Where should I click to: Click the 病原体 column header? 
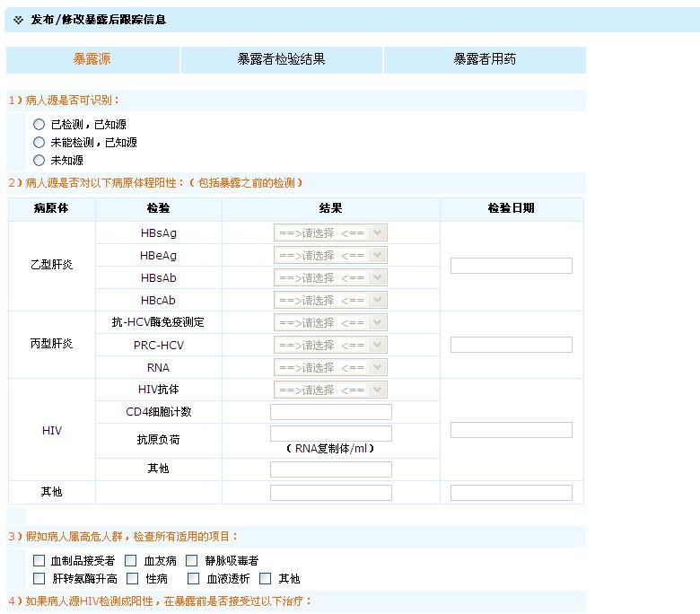(51, 208)
